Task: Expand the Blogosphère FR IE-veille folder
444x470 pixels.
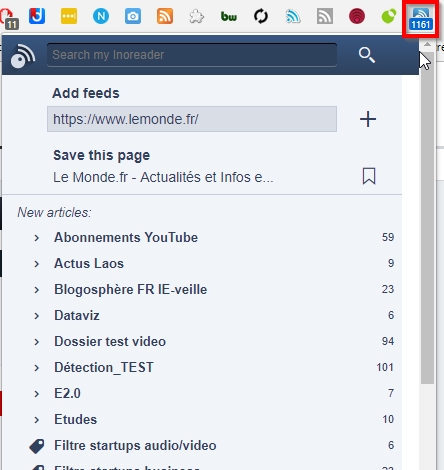Action: point(37,290)
